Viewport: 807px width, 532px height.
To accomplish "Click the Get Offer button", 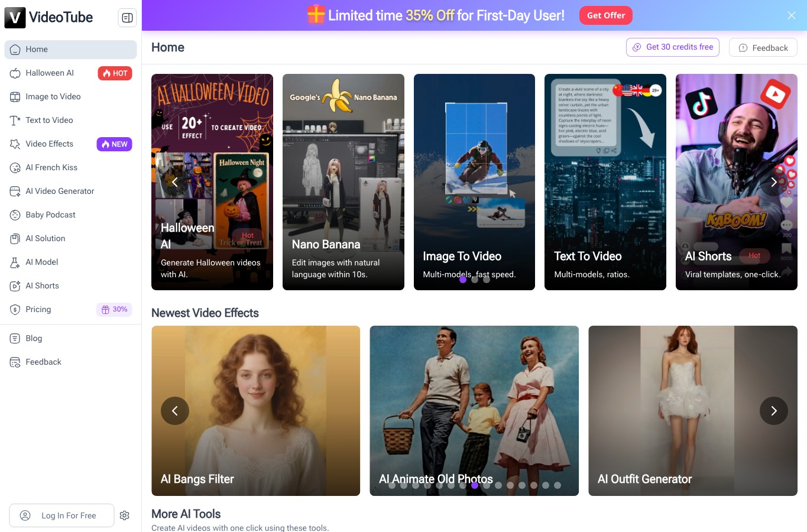I will [606, 15].
